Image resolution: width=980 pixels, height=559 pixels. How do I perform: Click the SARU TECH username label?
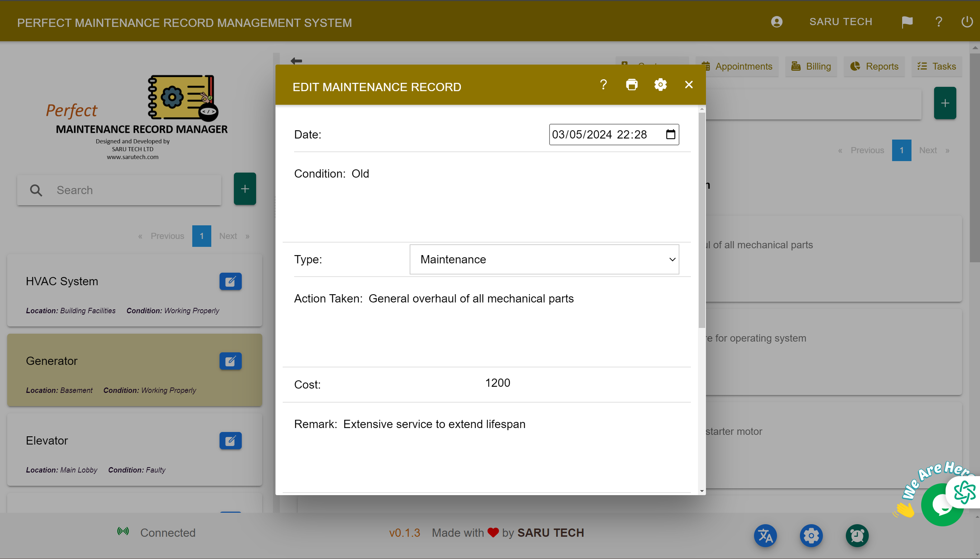pos(840,22)
